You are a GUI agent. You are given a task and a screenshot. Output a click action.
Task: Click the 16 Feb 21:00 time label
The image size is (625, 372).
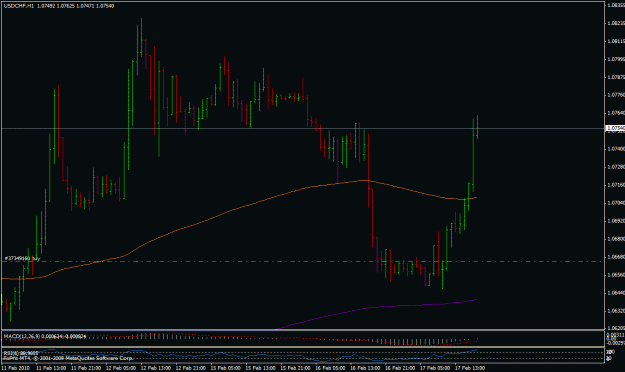point(400,368)
